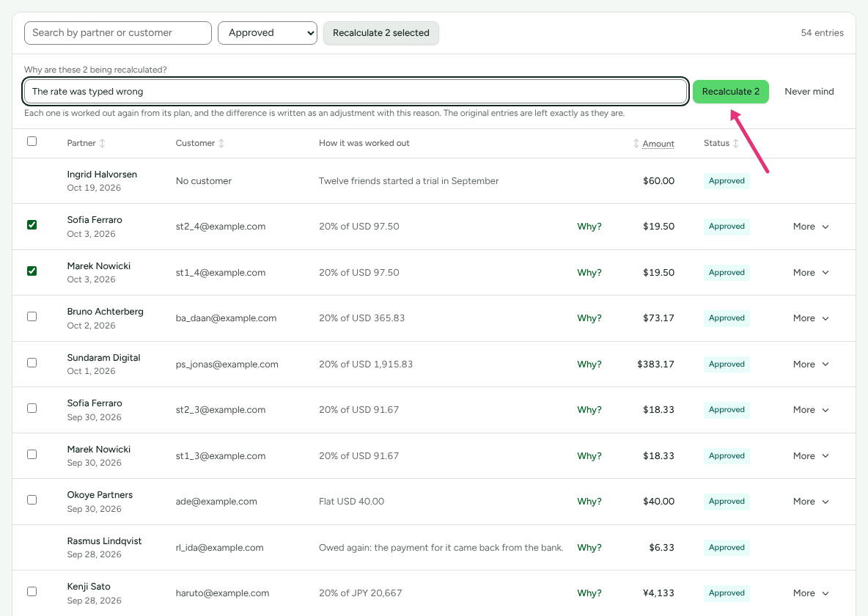Expand More menu for st2_3@example.com row
Viewport: 868px width, 616px height.
(x=810, y=410)
